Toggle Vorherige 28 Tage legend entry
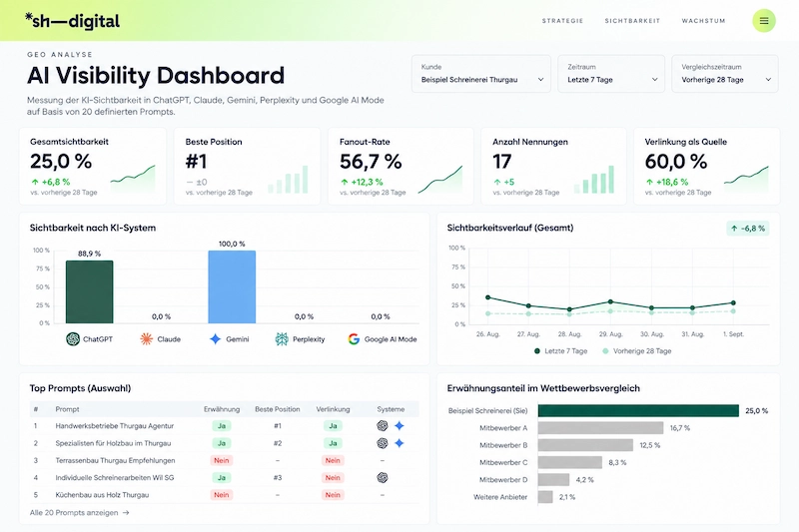799x532 pixels. [x=637, y=351]
